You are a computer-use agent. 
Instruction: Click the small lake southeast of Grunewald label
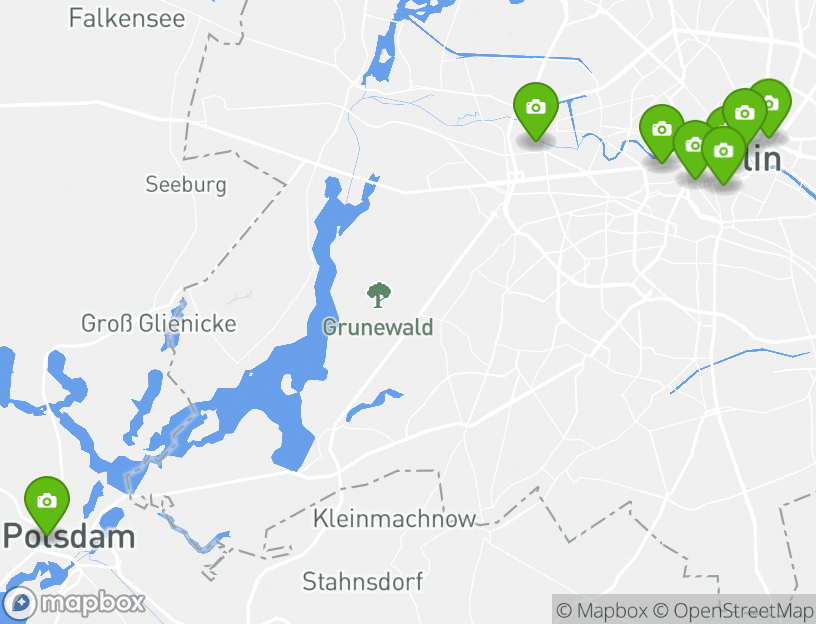[373, 403]
